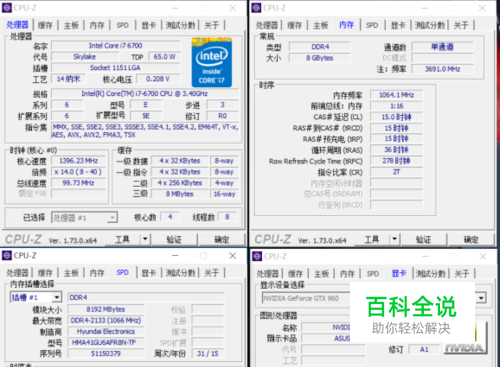Click the Intel Core i7 logo badge
Viewport: 500px width, 367px height.
(212, 62)
